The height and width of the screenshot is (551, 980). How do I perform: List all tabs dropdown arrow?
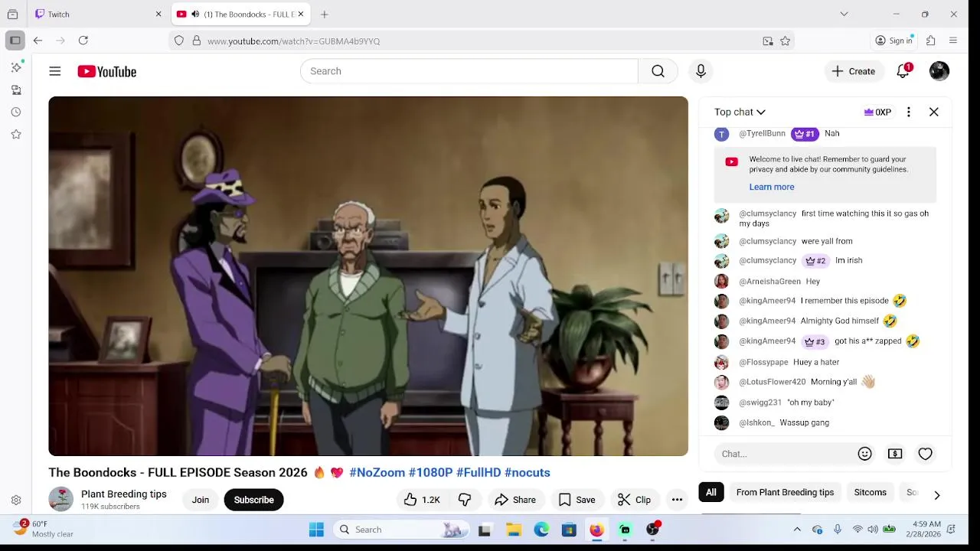click(844, 14)
